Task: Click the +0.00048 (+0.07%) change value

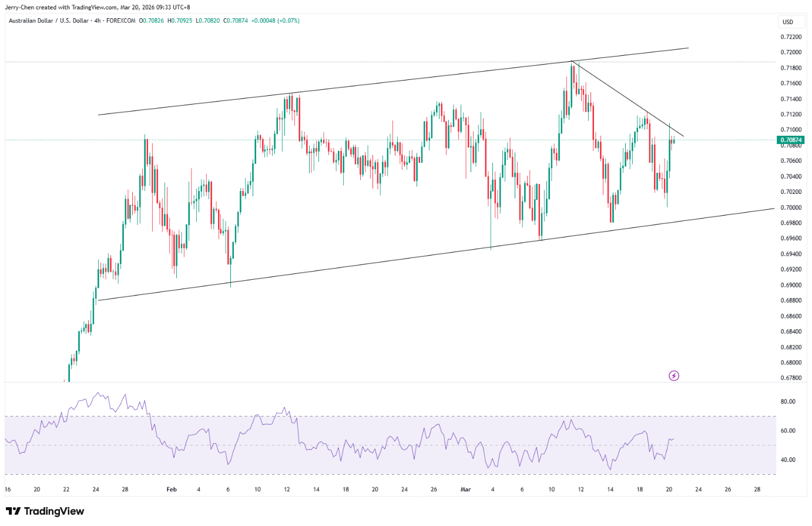Action: [275, 21]
